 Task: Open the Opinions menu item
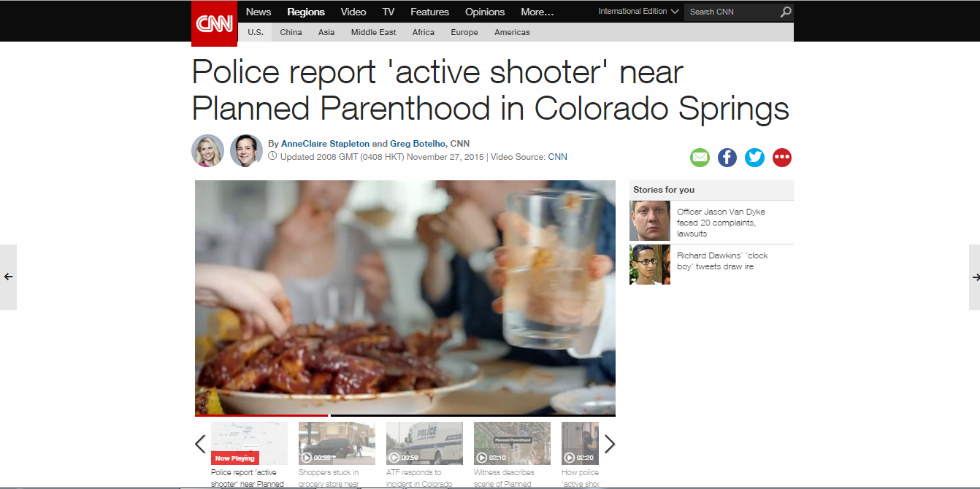(485, 12)
